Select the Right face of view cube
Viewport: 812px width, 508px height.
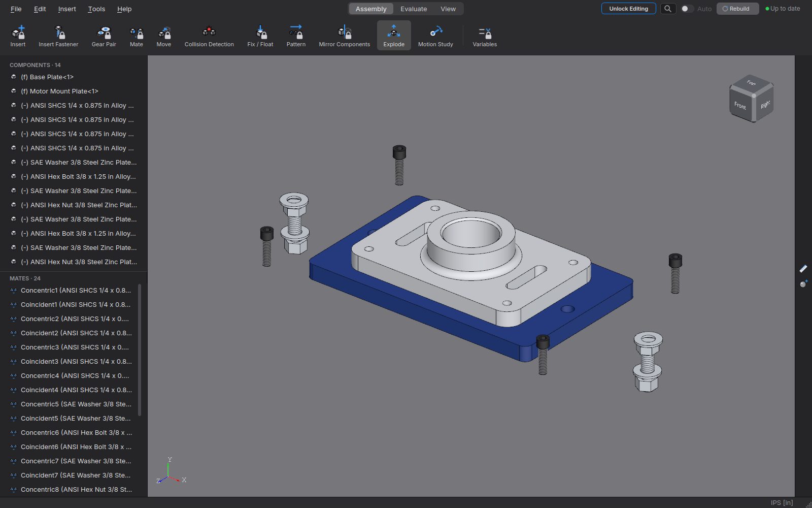765,105
